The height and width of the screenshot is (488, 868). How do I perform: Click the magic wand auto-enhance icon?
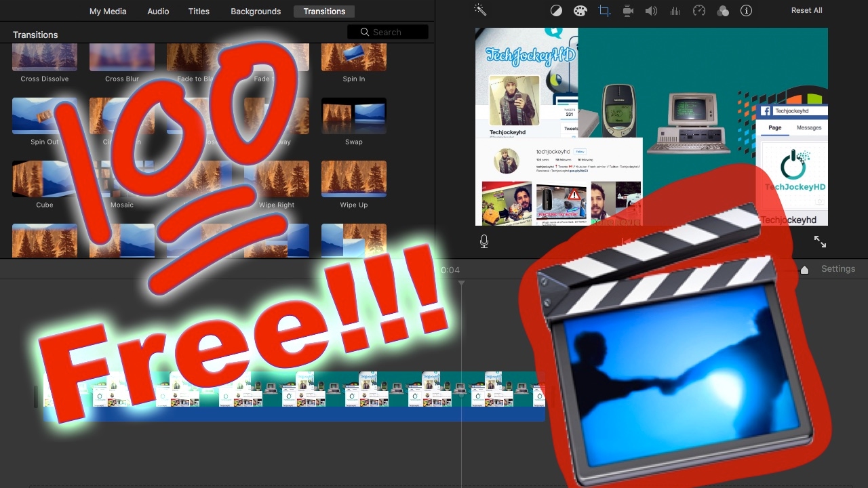click(x=480, y=10)
